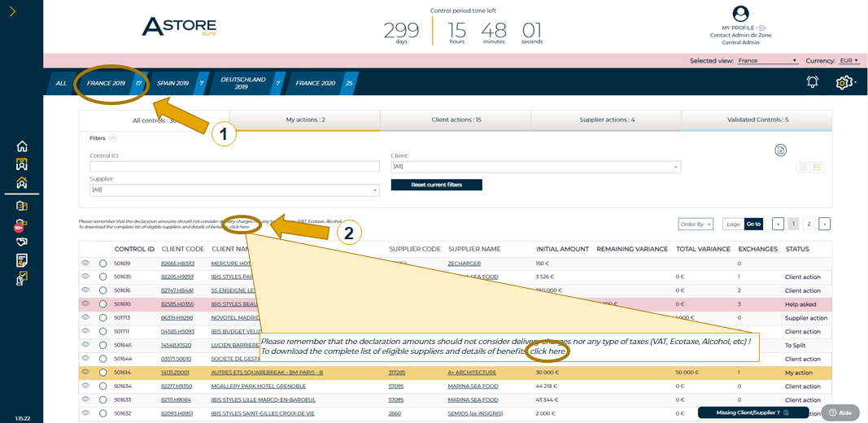Screen dimensions: 868x423
Task: Open the client profile badge sidebar icon
Action: point(22,164)
